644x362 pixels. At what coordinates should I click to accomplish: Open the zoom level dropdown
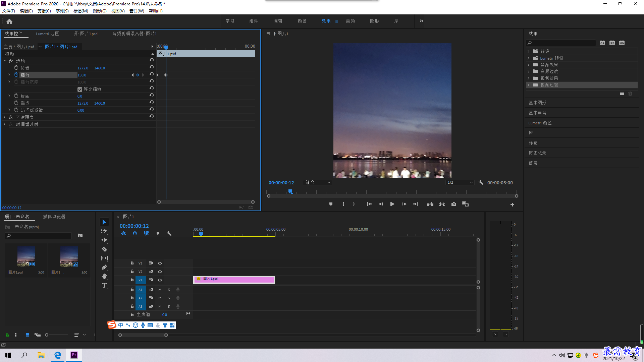(317, 183)
